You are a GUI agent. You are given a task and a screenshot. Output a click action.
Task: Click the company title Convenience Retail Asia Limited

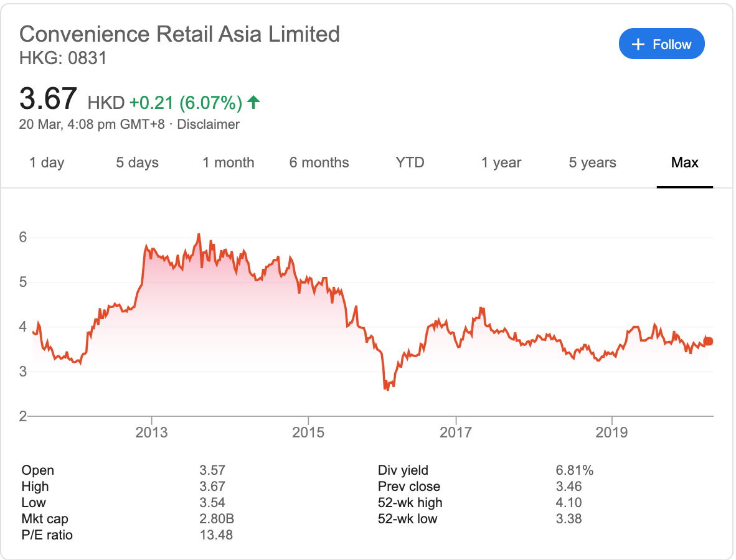tap(179, 34)
